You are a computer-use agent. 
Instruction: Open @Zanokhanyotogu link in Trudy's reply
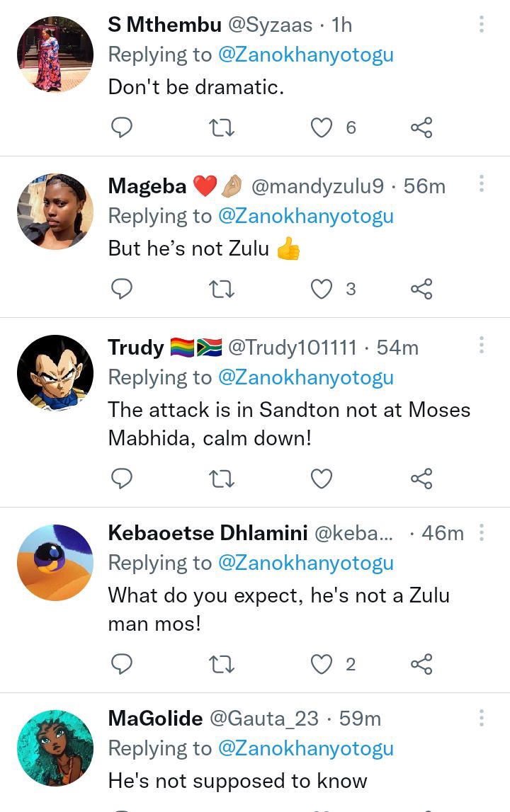(305, 378)
